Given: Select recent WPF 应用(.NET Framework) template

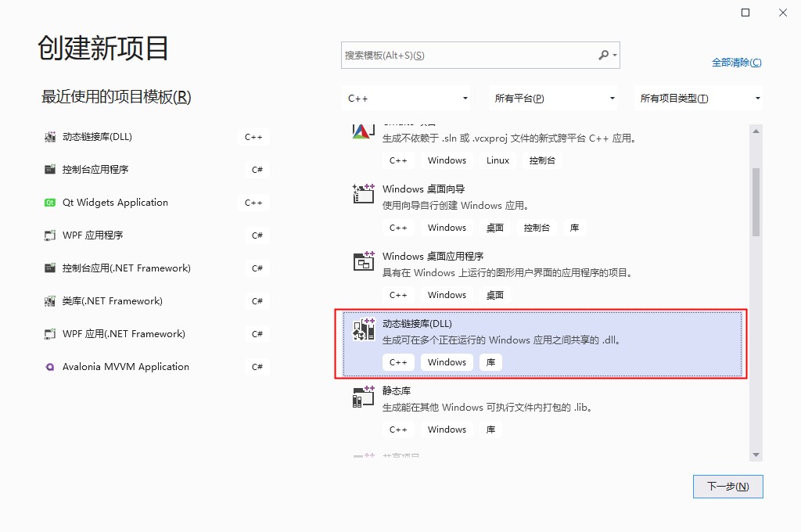Looking at the screenshot, I should point(124,334).
